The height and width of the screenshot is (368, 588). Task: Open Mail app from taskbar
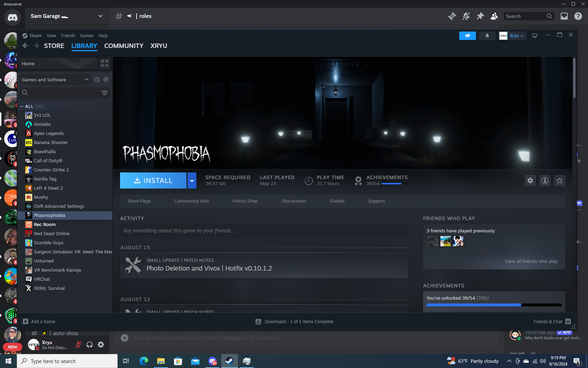(x=195, y=361)
